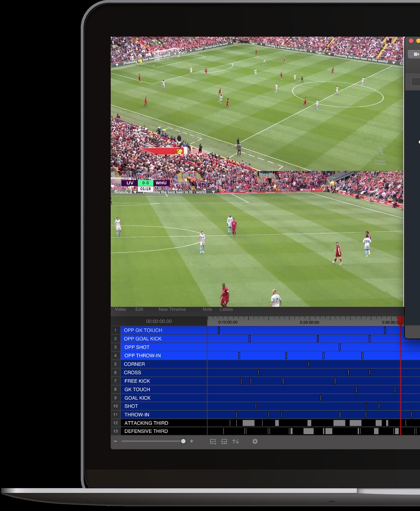420x511 pixels.
Task: Click the only marker in the GOAL KICK row
Action: pos(321,398)
